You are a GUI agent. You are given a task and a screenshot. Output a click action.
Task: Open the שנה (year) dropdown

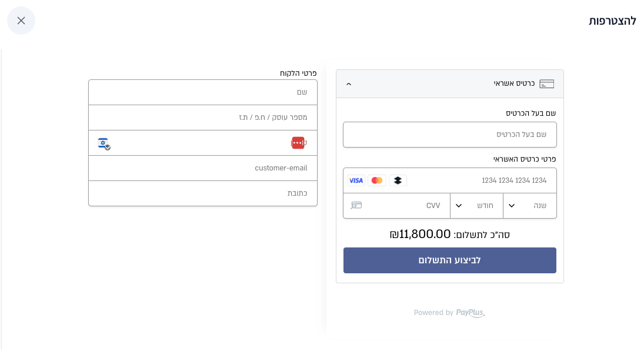tap(529, 206)
